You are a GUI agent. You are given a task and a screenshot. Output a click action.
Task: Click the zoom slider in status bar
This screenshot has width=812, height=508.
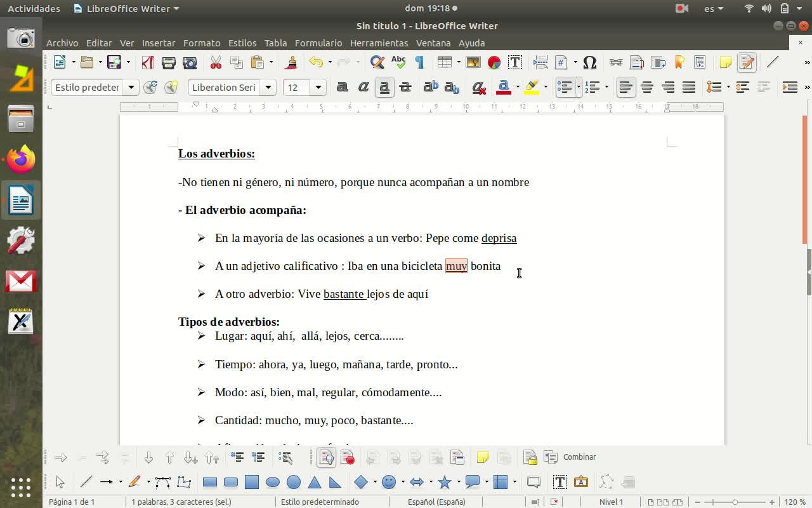coord(735,502)
